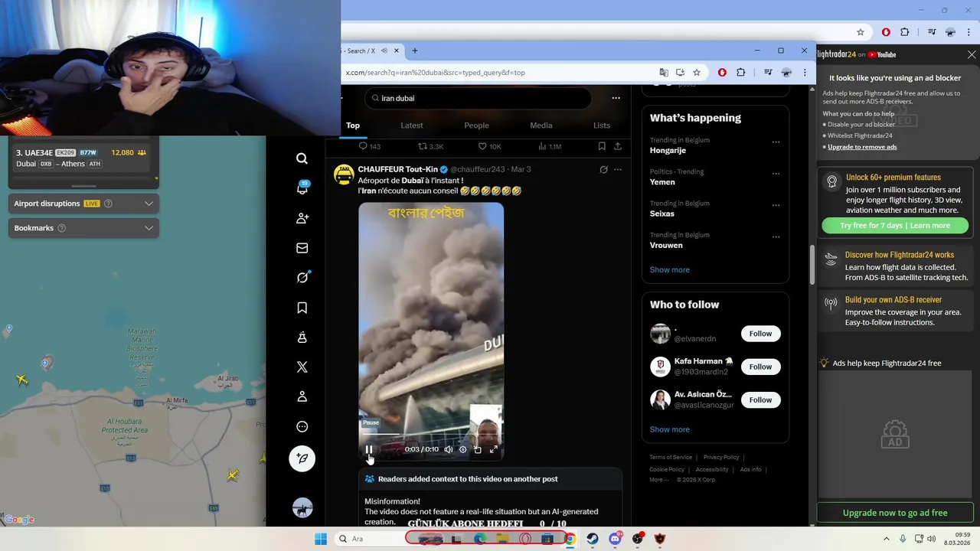Open Grok actions on the CHAUFFEUR Tout-Kin post

tap(603, 169)
